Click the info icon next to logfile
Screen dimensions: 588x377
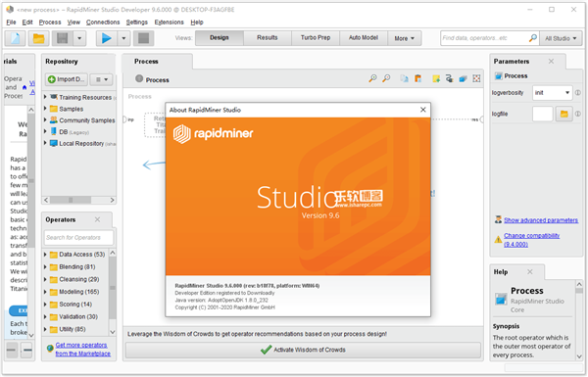578,114
